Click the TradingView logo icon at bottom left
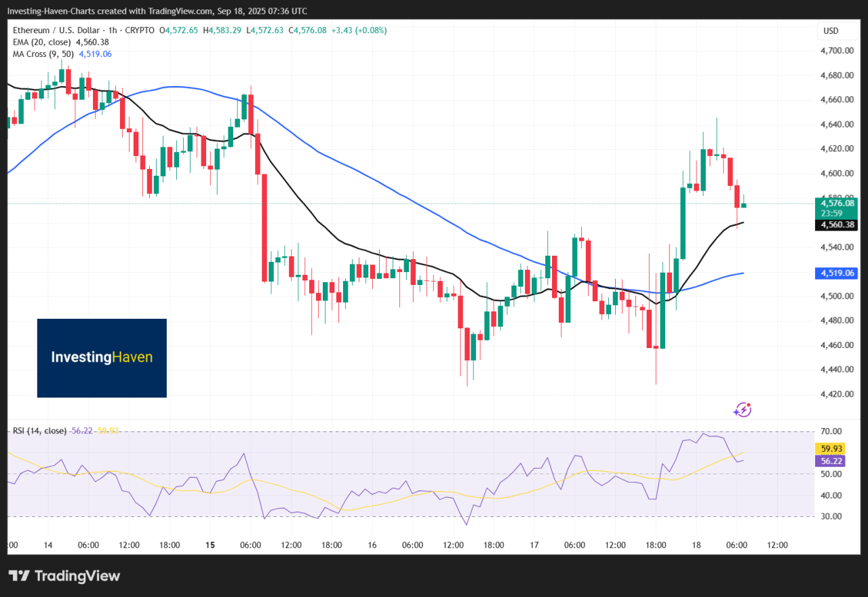Image resolution: width=868 pixels, height=597 pixels. 21,576
